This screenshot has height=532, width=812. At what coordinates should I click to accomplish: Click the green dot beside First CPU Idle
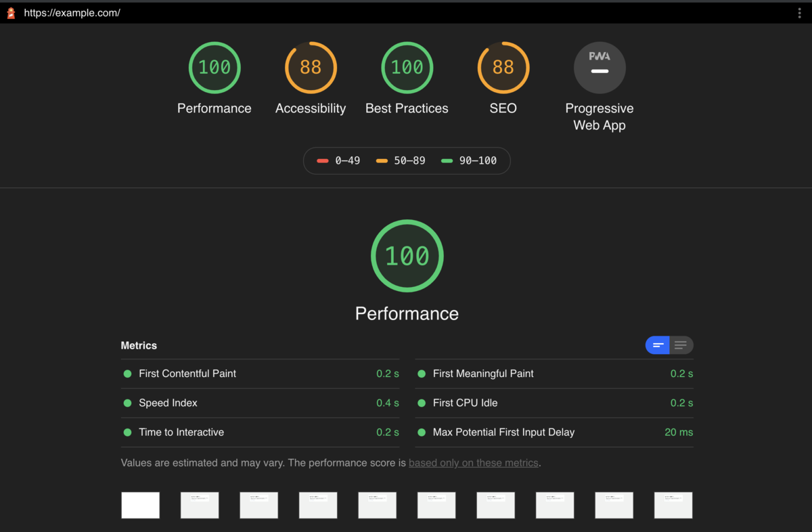pyautogui.click(x=422, y=403)
